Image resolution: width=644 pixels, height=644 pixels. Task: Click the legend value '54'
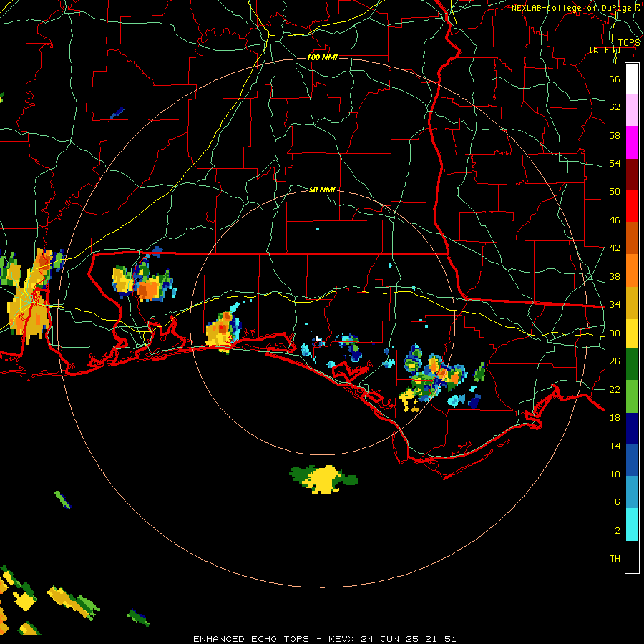click(x=615, y=163)
